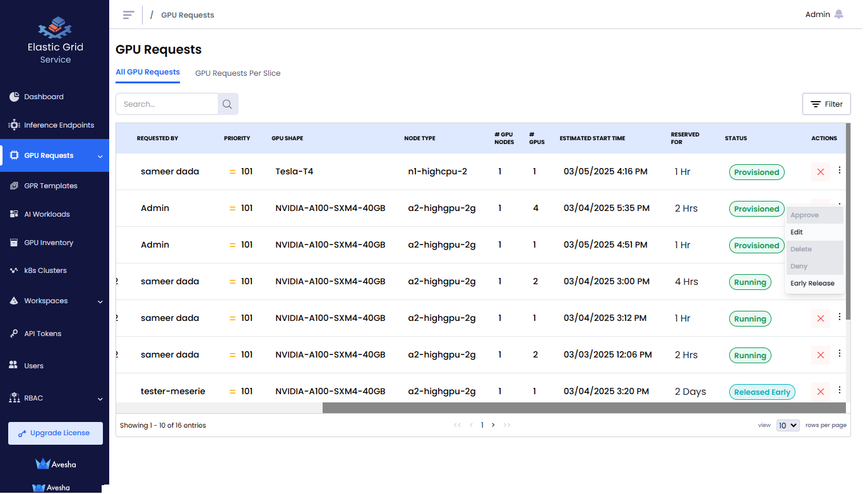Click the notification bell icon
Viewport: 868px width, 494px height.
point(838,15)
